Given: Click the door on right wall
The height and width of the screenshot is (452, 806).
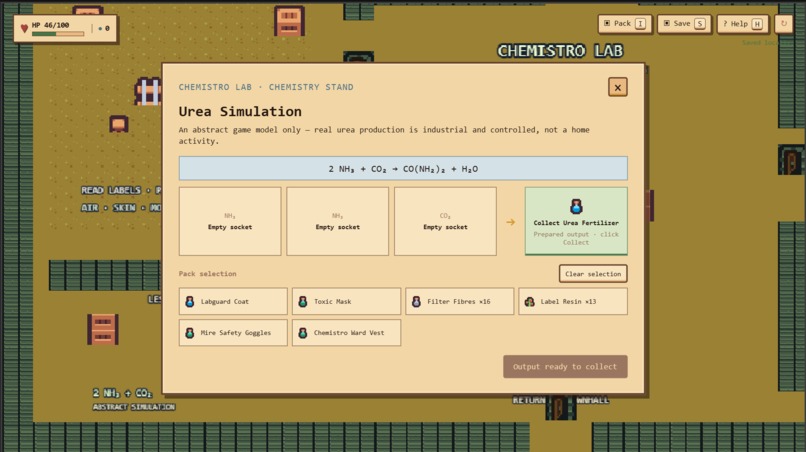Looking at the screenshot, I should (x=792, y=160).
